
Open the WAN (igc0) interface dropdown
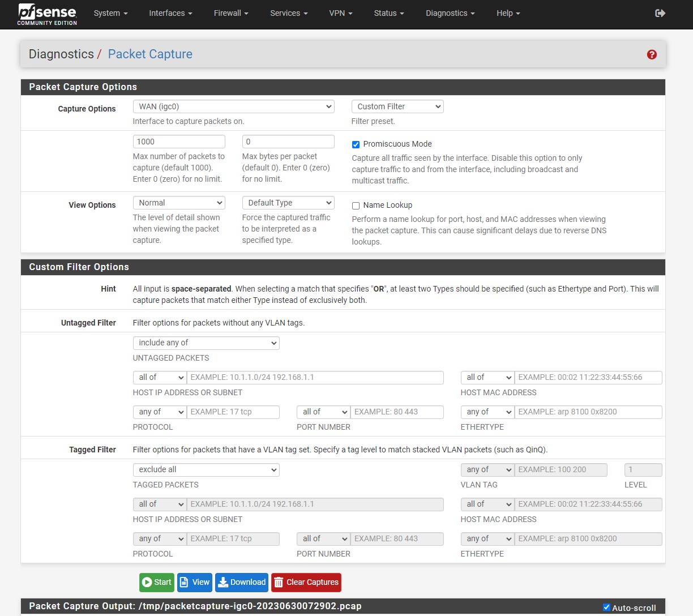(x=233, y=106)
